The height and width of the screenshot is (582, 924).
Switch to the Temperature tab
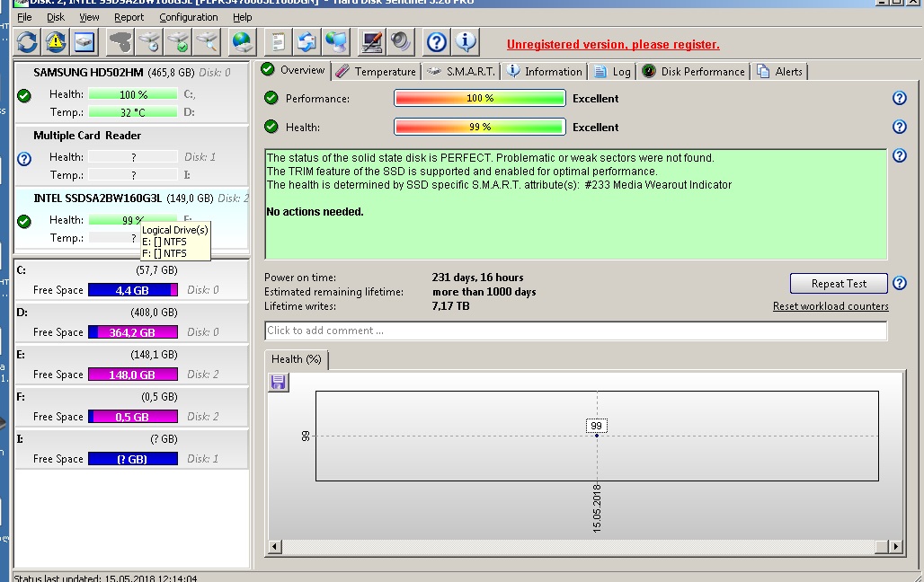tap(377, 72)
